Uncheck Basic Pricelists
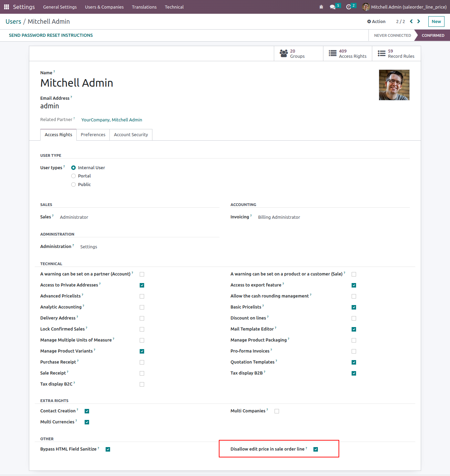Image resolution: width=450 pixels, height=476 pixels. (x=354, y=307)
